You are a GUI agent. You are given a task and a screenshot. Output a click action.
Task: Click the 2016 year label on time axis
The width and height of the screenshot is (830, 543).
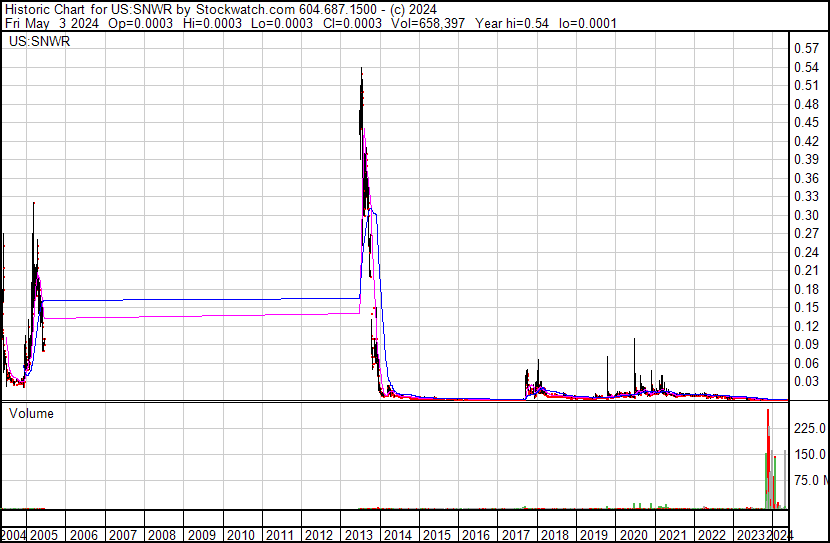click(476, 536)
